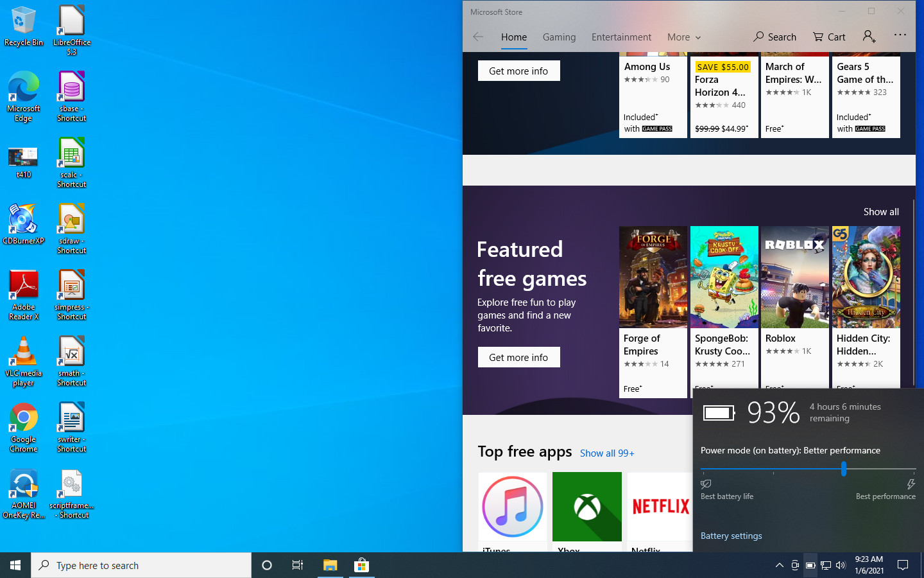Click Microsoft Store taskbar icon
Screen dimensions: 924x578
(361, 565)
